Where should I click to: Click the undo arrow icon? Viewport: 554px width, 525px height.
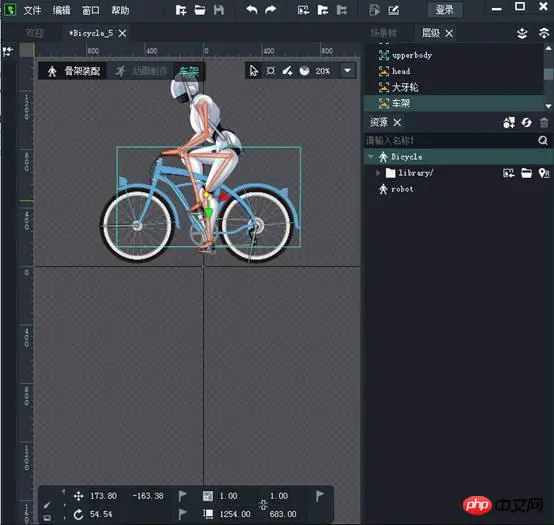pyautogui.click(x=252, y=10)
